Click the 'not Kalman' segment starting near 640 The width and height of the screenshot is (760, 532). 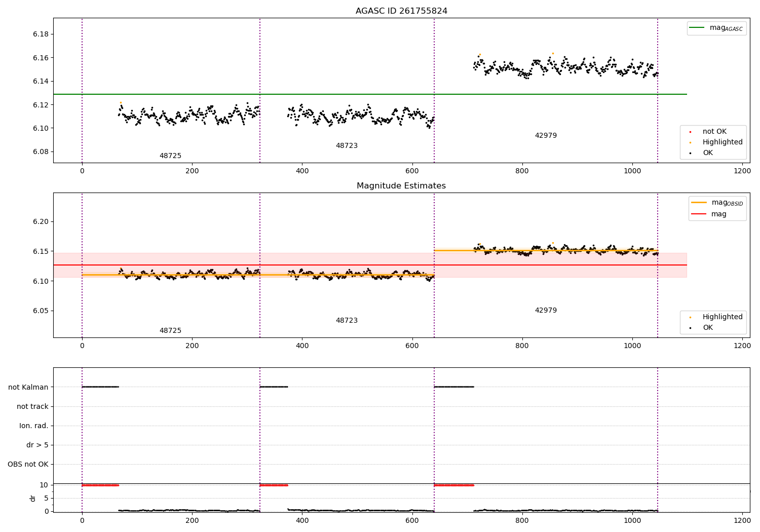[454, 387]
